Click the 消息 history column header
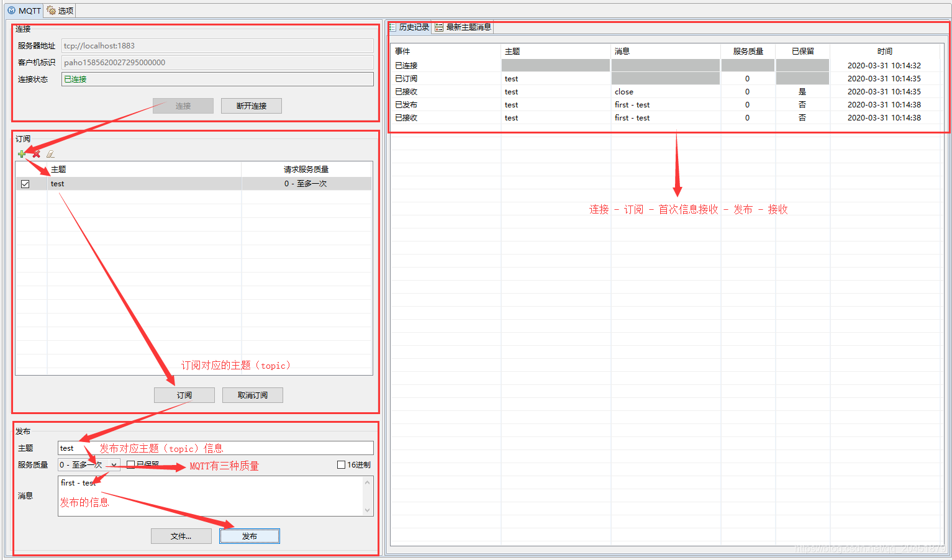 [666, 51]
